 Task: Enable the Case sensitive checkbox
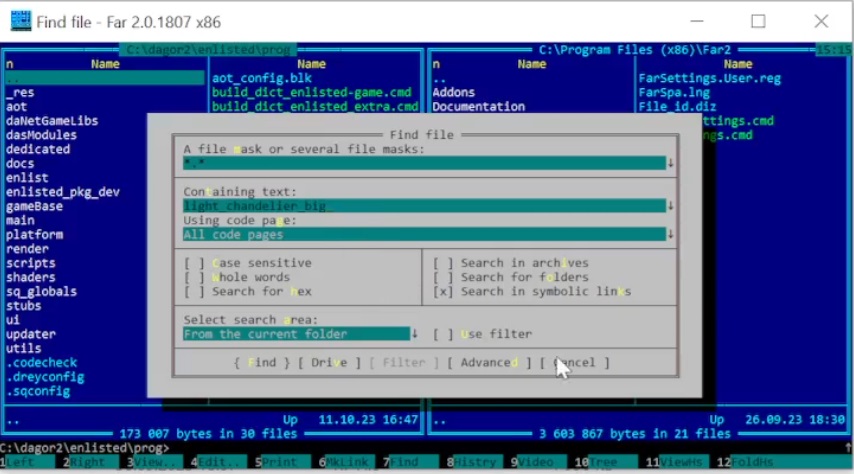[193, 263]
